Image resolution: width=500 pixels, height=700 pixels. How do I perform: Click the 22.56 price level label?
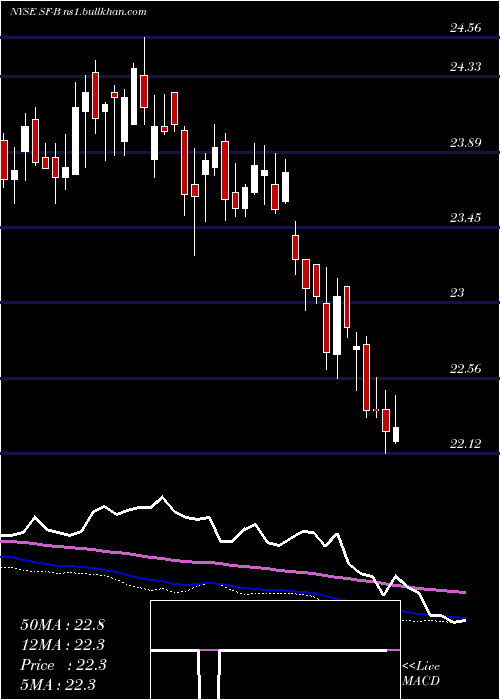pyautogui.click(x=465, y=369)
